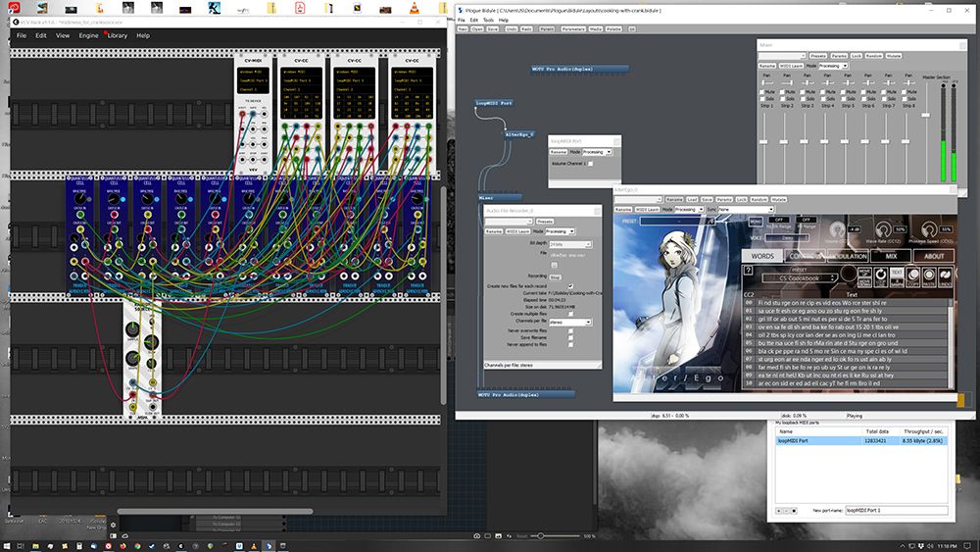Click Parameters button in Bidule toolbar
The height and width of the screenshot is (552, 980).
coord(573,28)
